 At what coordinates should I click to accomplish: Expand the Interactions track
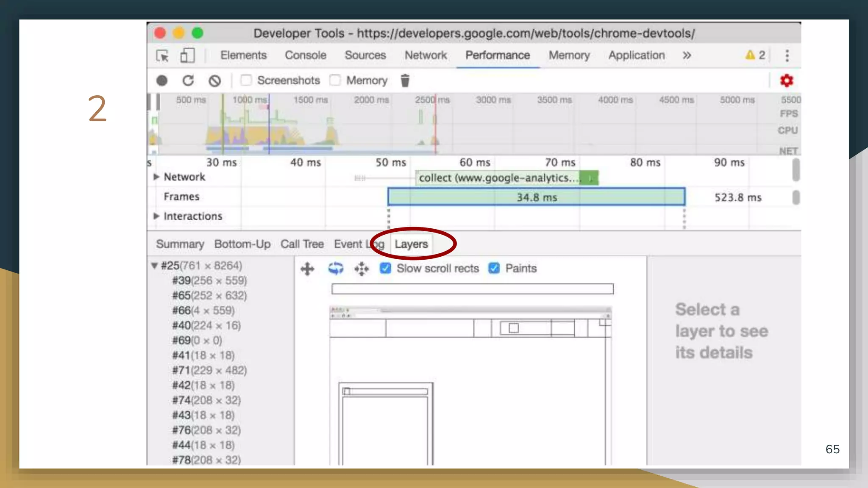(x=156, y=216)
